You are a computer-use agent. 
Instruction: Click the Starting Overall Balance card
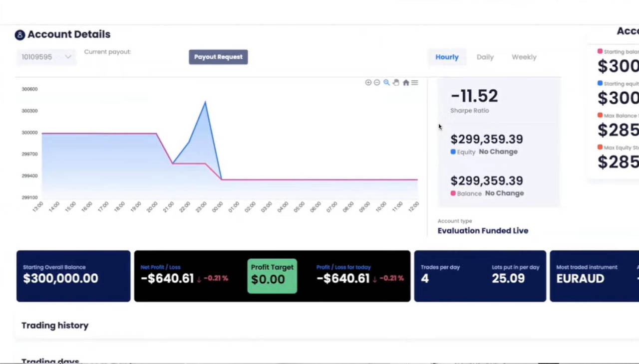[x=73, y=276]
